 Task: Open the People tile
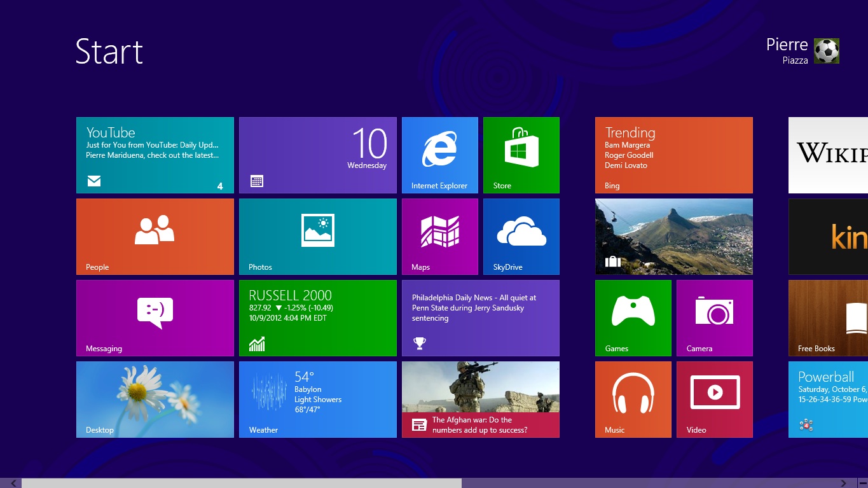(x=155, y=237)
